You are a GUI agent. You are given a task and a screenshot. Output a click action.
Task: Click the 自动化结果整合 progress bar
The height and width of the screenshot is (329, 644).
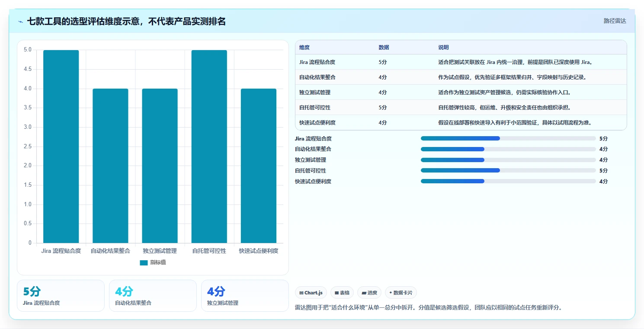click(x=508, y=149)
